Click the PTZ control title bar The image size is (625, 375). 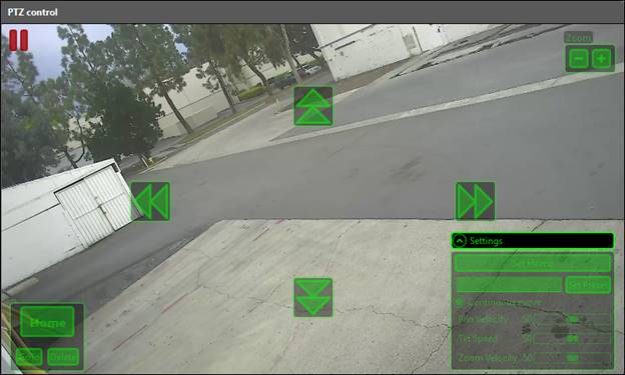(312, 12)
